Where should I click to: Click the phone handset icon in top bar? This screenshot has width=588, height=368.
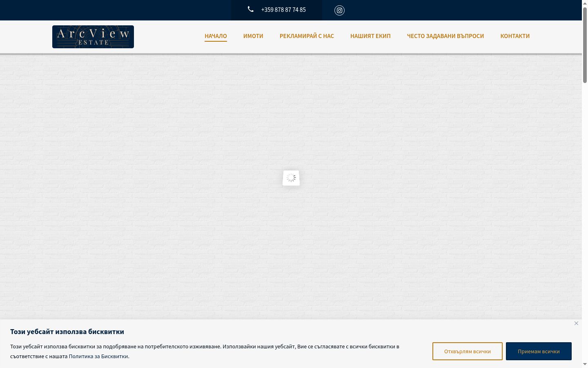(x=251, y=9)
